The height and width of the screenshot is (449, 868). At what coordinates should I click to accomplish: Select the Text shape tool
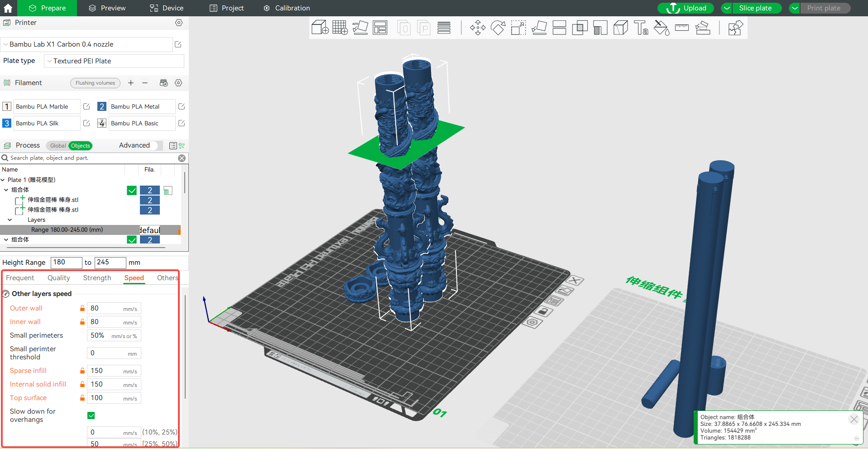[x=641, y=28]
